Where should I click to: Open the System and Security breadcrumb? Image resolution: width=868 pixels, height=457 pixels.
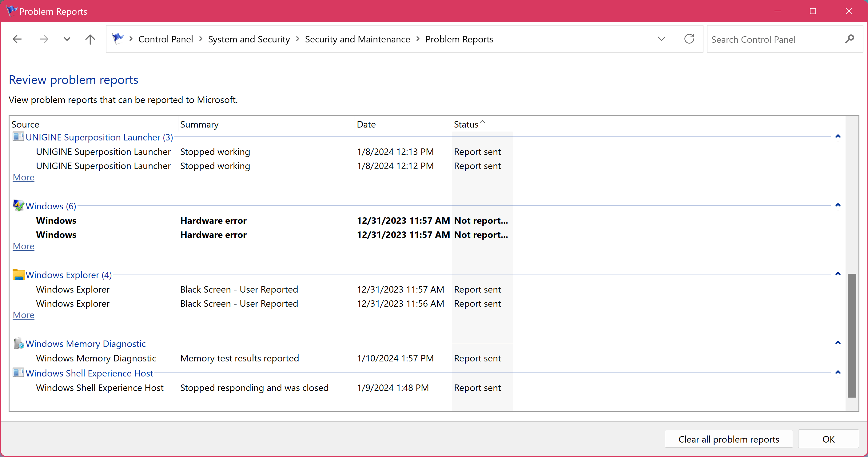click(x=249, y=39)
